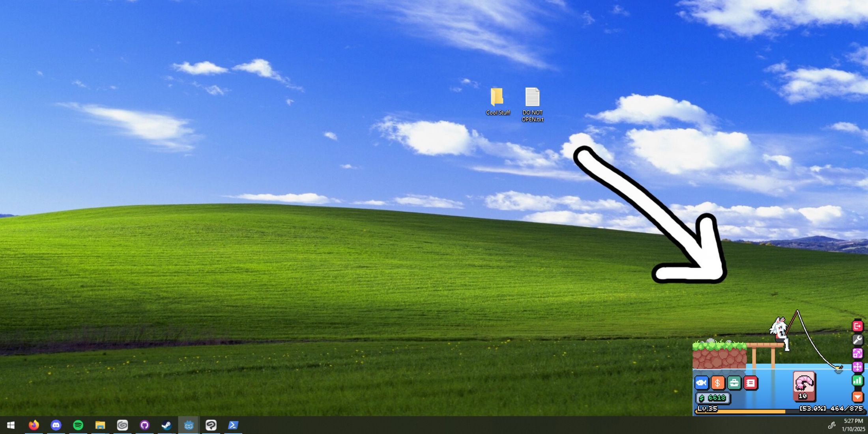Click the rabbit girl fishing character
Image resolution: width=868 pixels, height=434 pixels.
coord(780,333)
